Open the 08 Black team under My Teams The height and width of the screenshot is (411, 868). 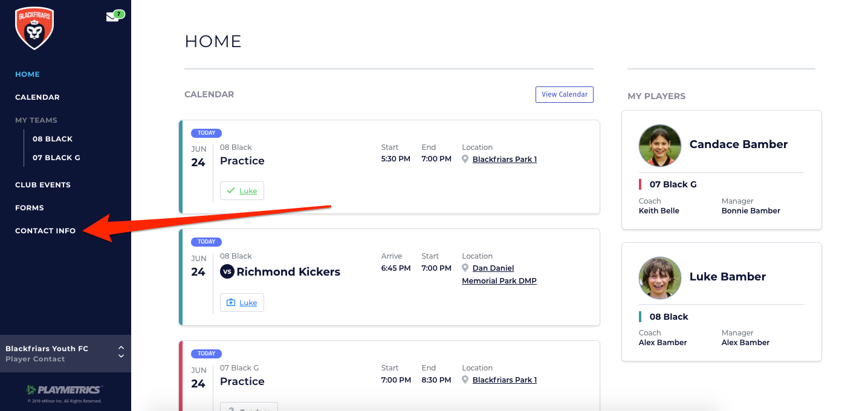(x=53, y=139)
